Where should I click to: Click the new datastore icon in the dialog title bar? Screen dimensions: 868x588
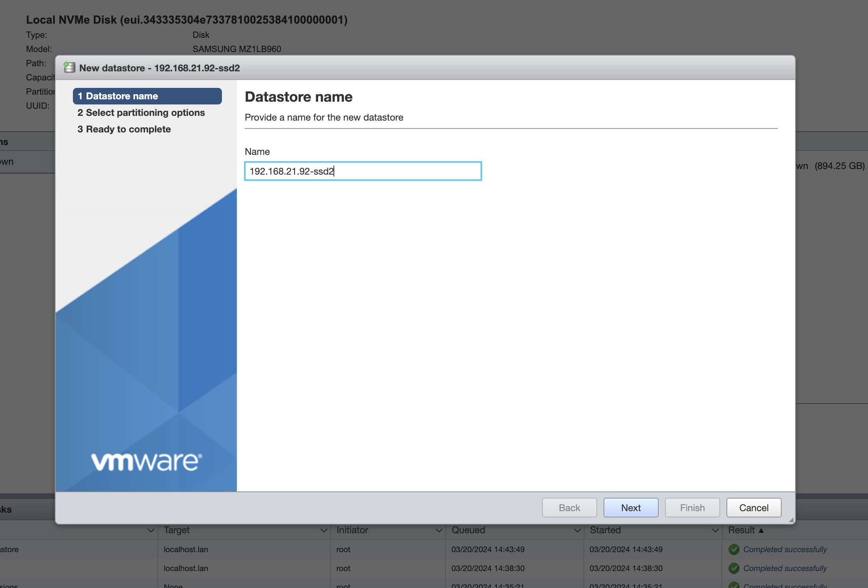pyautogui.click(x=69, y=67)
